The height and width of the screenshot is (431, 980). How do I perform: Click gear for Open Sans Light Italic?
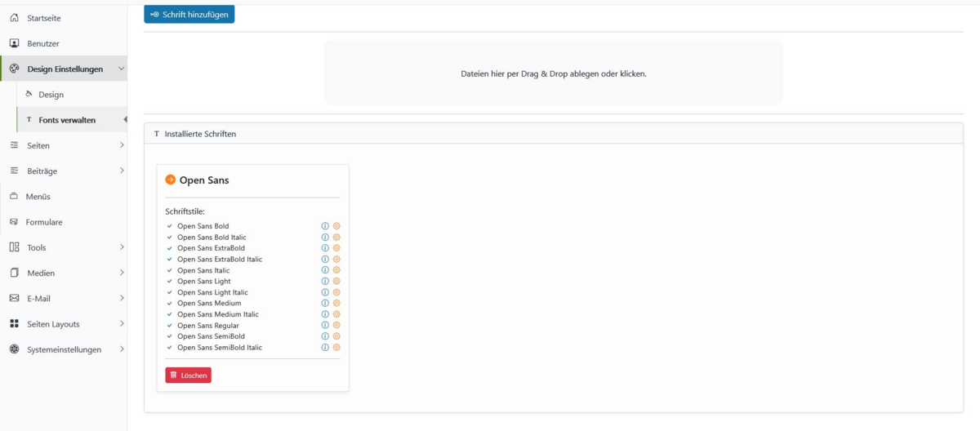[336, 292]
